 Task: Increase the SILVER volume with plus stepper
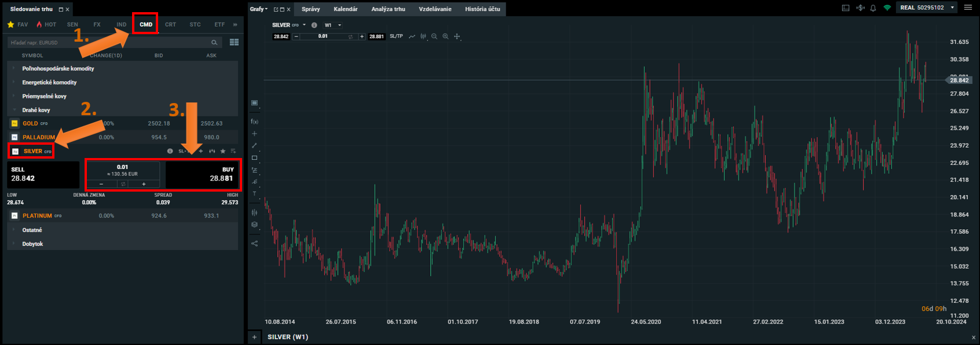[x=144, y=184]
